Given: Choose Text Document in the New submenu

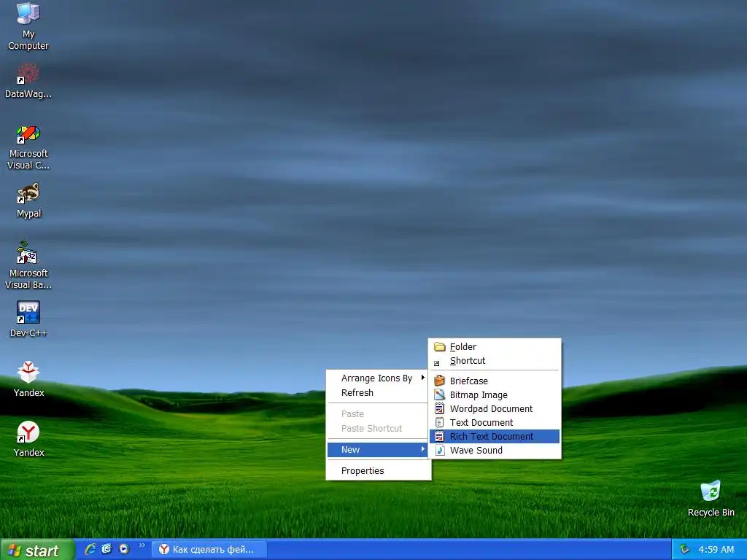Looking at the screenshot, I should pos(495,422).
